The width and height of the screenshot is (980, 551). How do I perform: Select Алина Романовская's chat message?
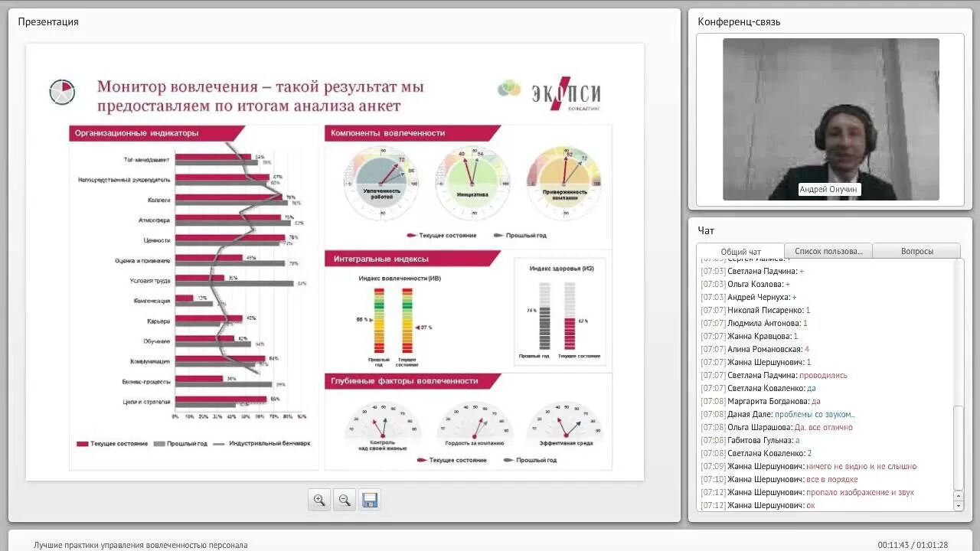[755, 349]
